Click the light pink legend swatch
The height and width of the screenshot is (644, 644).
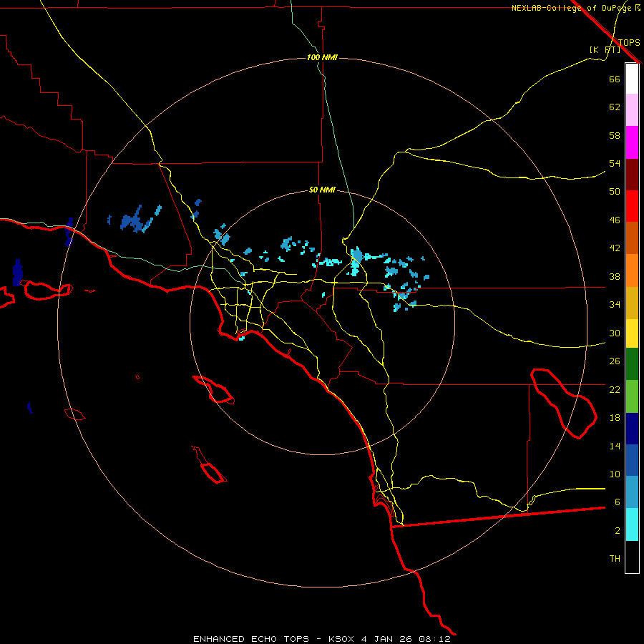632,110
